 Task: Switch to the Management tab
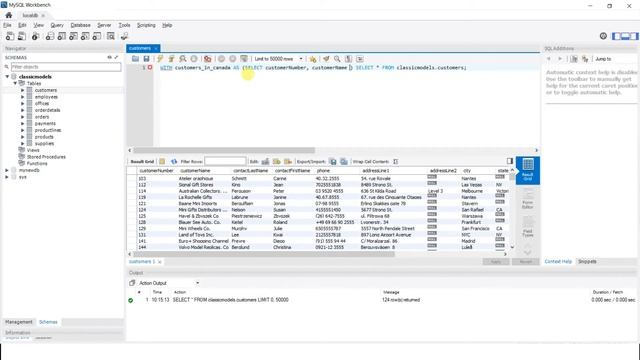[19, 322]
